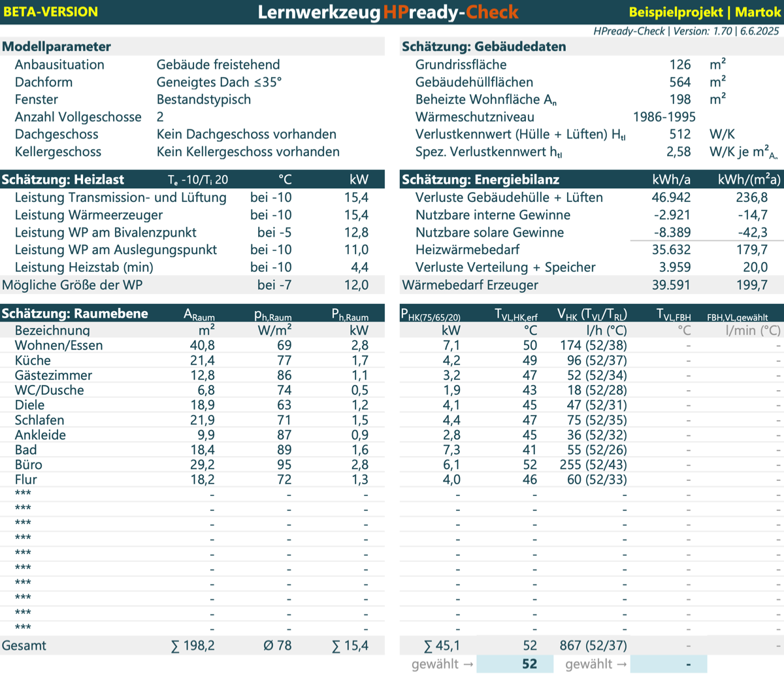Select the Bad specific load 89
The width and height of the screenshot is (784, 677).
284,450
